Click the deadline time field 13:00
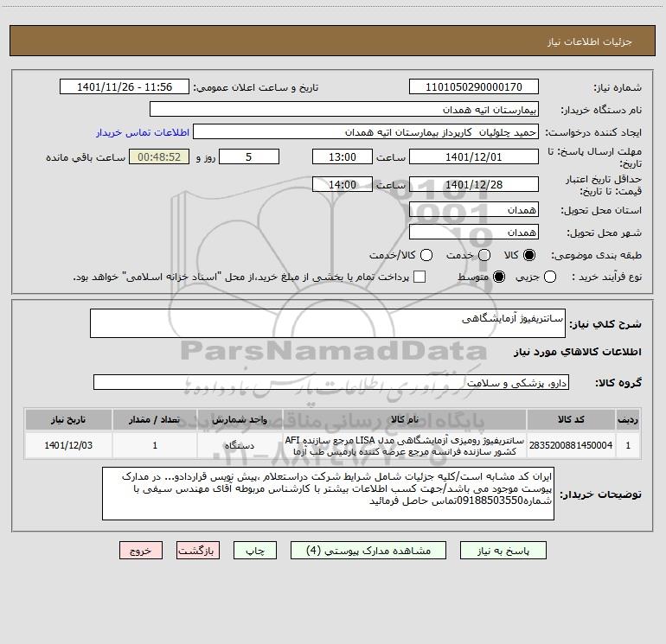Viewport: 666px width, 644px height. 343,156
